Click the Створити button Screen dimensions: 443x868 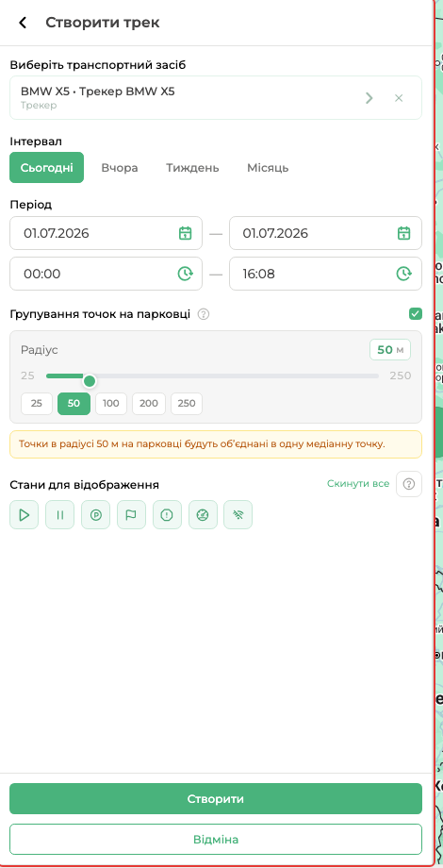pyautogui.click(x=216, y=799)
